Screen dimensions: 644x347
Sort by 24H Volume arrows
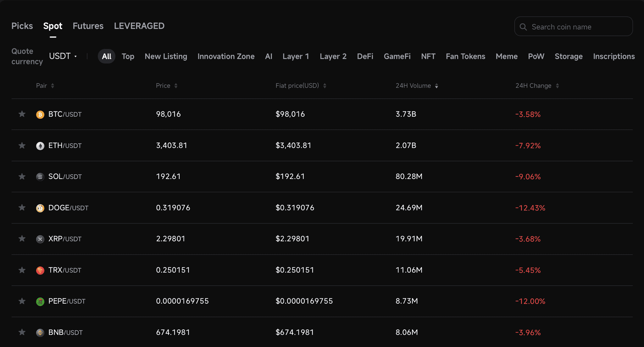click(436, 86)
